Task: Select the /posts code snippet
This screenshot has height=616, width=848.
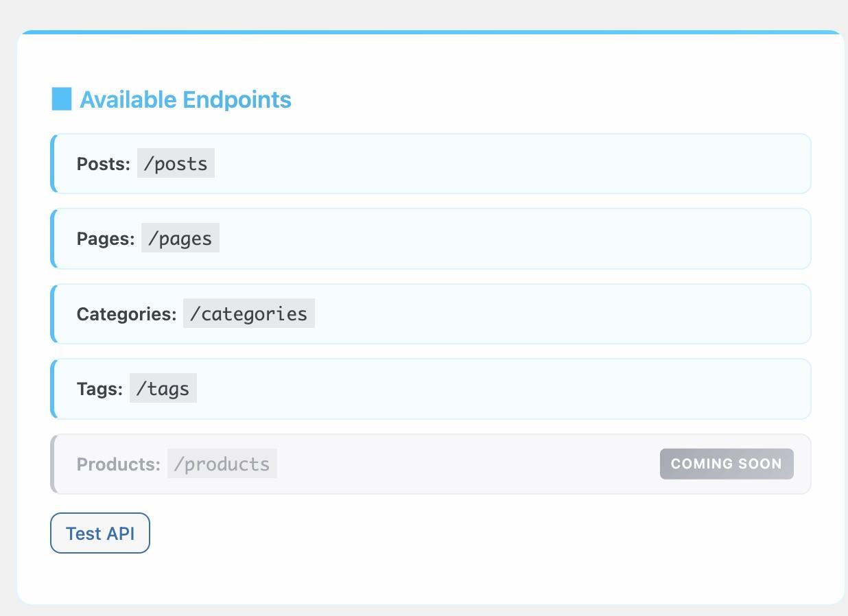Action: pyautogui.click(x=176, y=163)
